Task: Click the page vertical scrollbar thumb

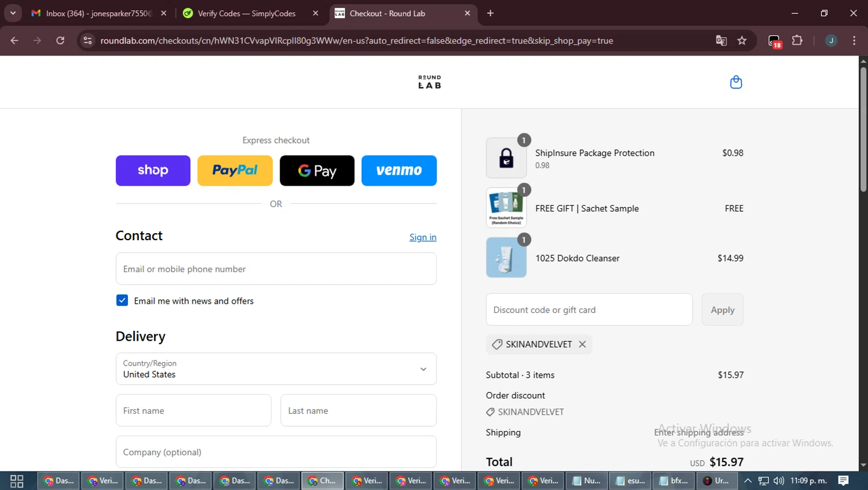Action: tap(863, 129)
